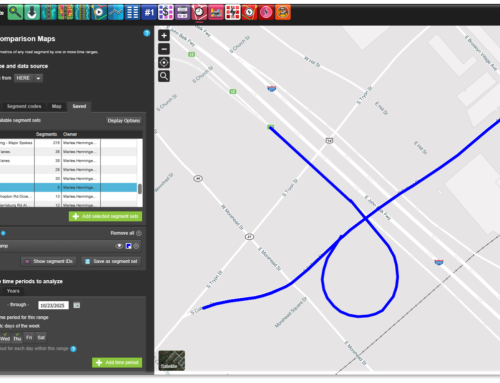The height and width of the screenshot is (383, 500).
Task: Click Show segment IDs button
Action: (49, 261)
